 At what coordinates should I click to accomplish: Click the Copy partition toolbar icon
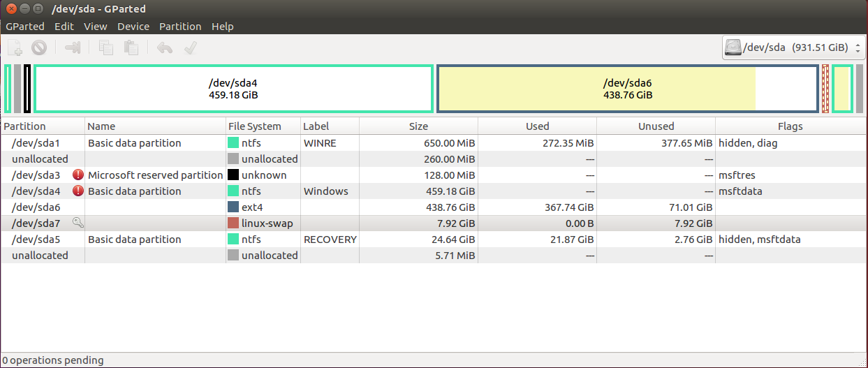pos(106,47)
